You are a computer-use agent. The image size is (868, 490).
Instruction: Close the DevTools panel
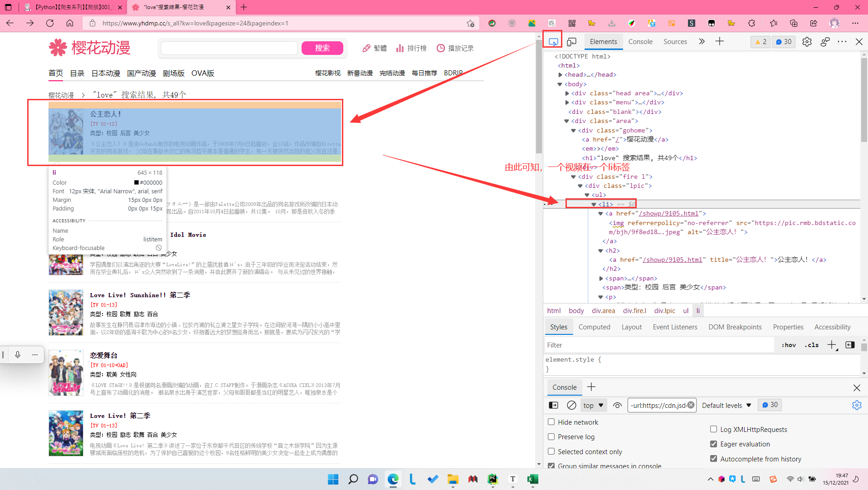859,42
